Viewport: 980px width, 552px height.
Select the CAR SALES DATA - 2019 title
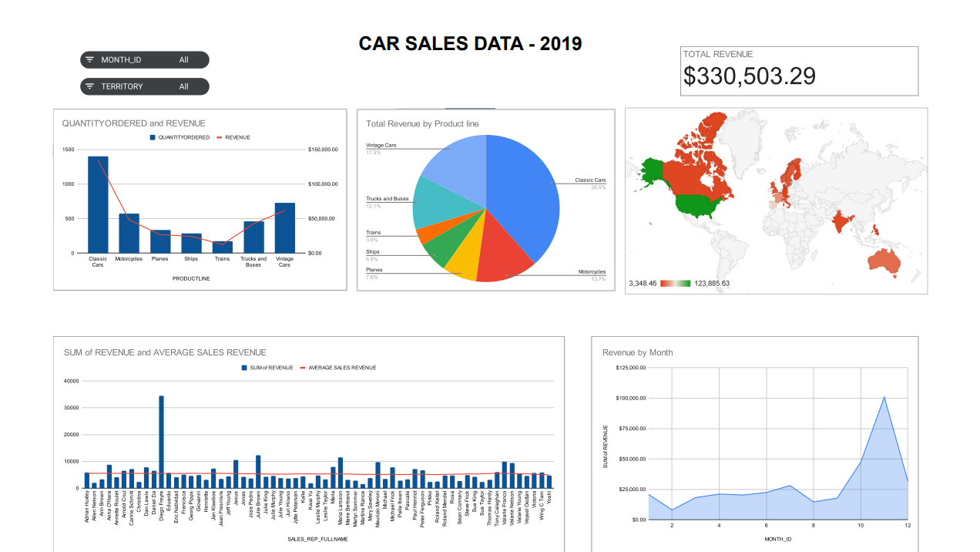[x=470, y=44]
